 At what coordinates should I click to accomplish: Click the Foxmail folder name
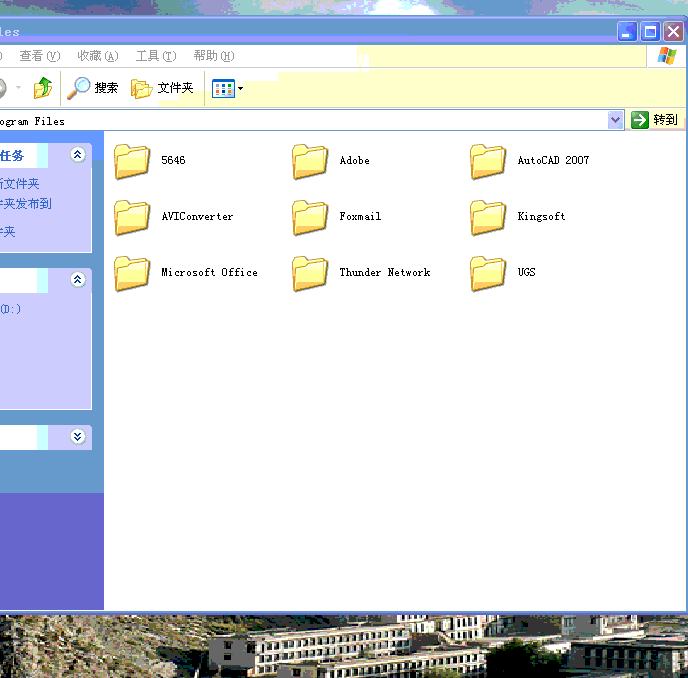[x=360, y=216]
